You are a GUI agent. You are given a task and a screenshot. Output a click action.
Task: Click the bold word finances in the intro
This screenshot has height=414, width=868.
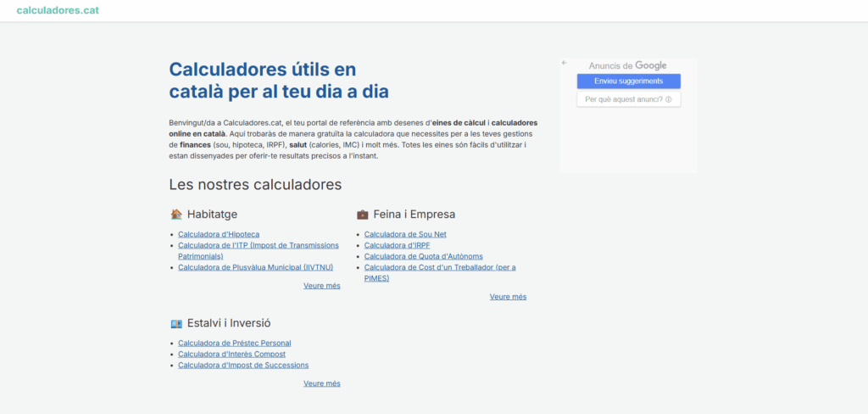(x=196, y=145)
